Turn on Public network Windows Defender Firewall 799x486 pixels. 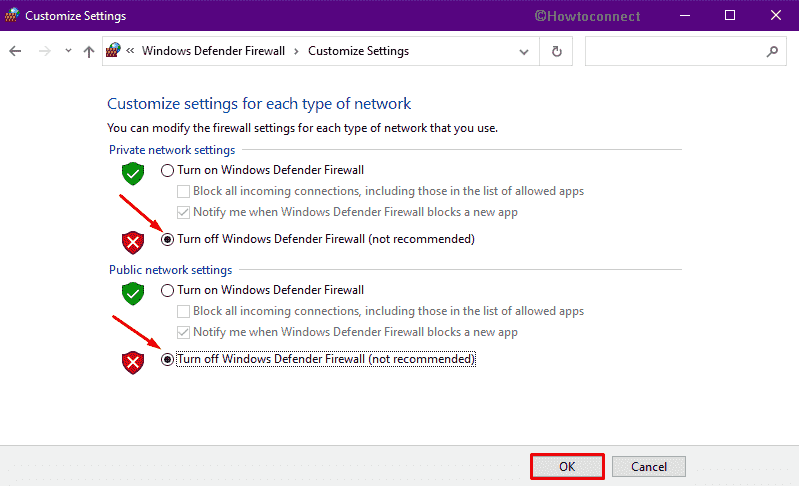point(167,290)
